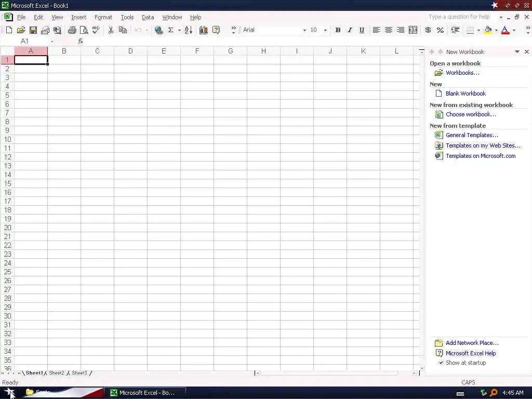Click the Undo arrow icon

tap(138, 30)
